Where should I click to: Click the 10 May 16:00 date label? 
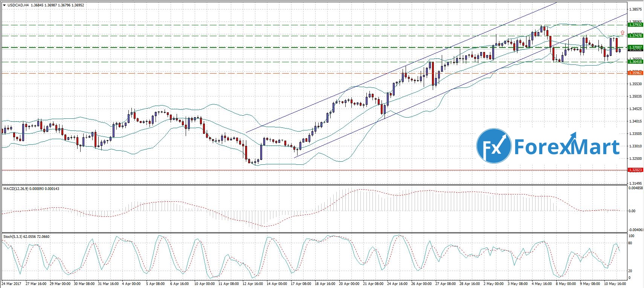click(x=615, y=283)
